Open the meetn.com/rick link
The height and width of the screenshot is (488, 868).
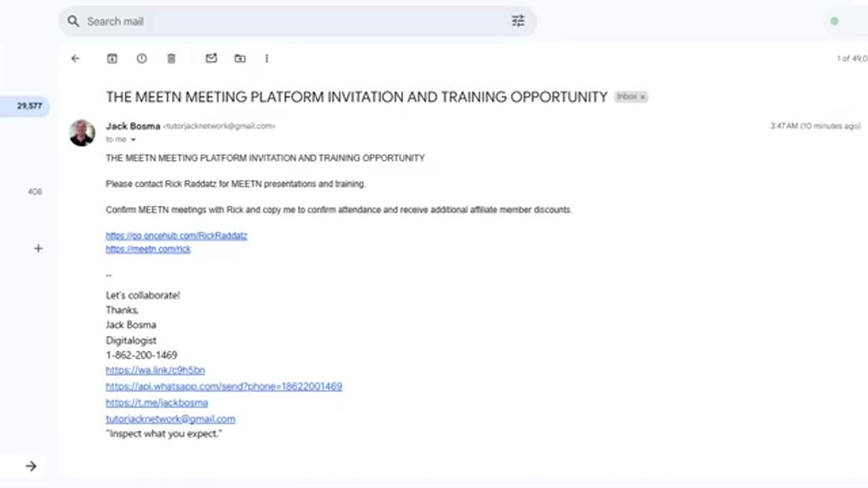click(x=148, y=249)
